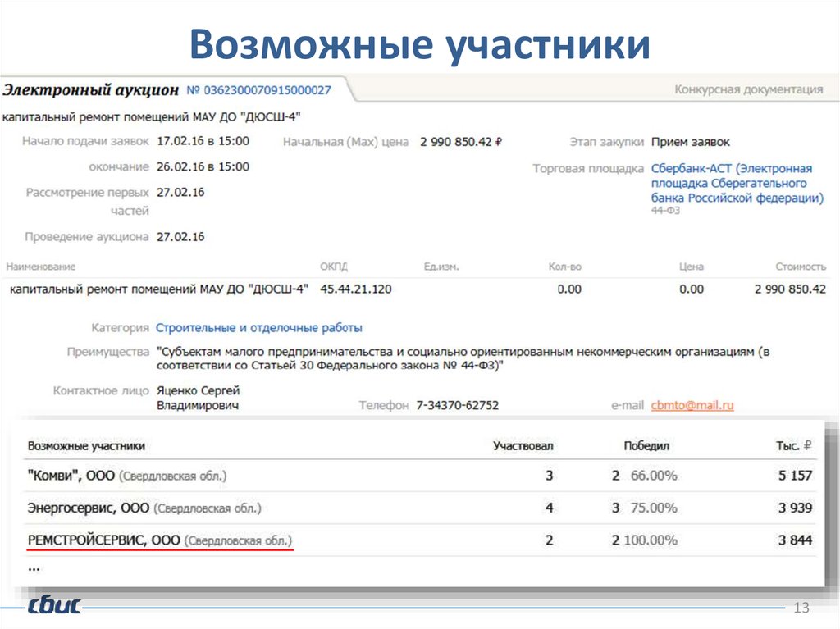
Task: Open the Сбербанк-АСТ trading platform link
Action: 737,183
